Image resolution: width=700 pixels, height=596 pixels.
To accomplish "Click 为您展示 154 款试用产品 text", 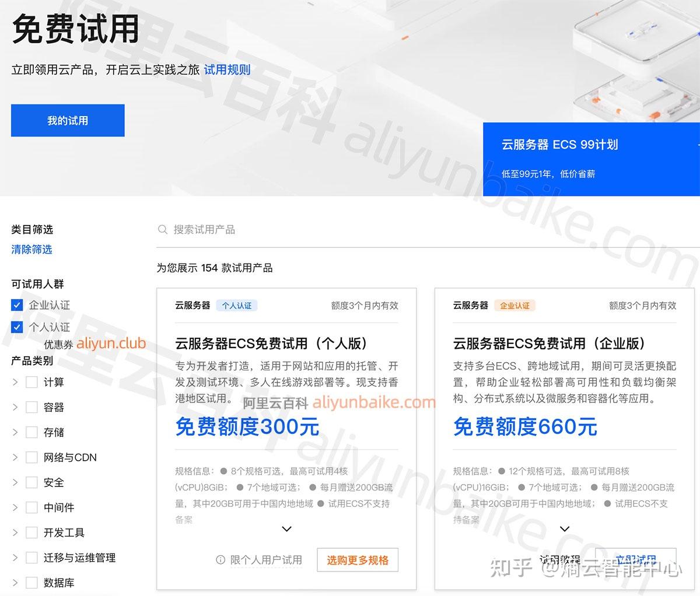I will click(215, 268).
